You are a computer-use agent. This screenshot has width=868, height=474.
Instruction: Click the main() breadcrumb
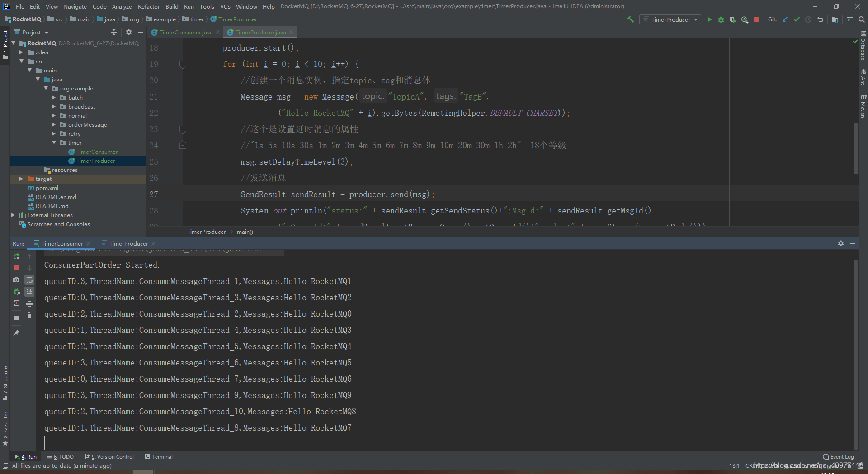245,232
